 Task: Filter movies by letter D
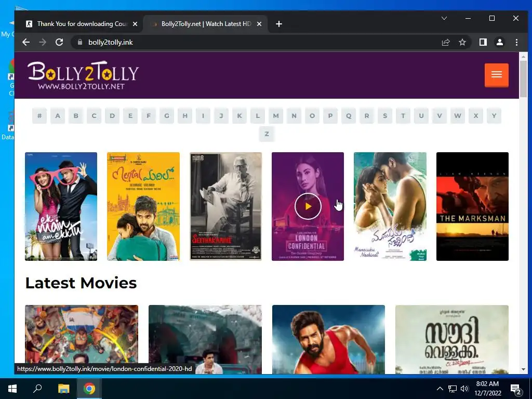click(x=112, y=116)
